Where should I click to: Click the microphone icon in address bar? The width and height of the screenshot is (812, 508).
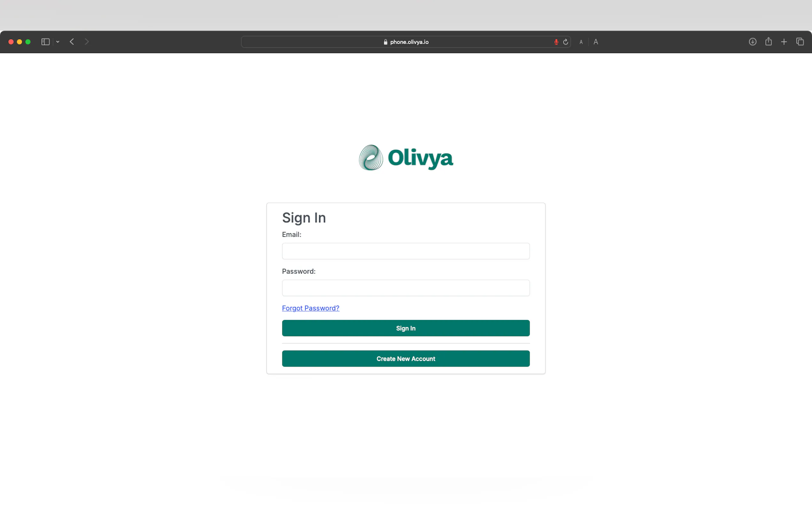click(556, 42)
